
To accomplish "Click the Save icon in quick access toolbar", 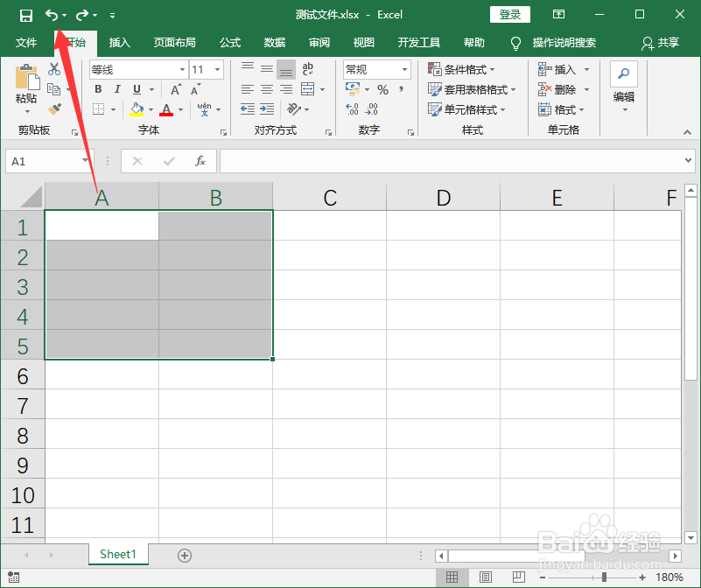I will click(x=26, y=16).
